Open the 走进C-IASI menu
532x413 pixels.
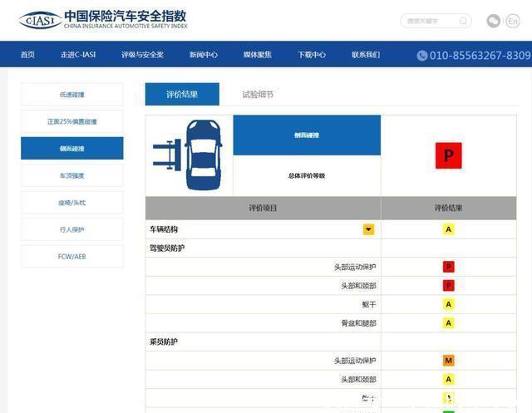point(78,55)
